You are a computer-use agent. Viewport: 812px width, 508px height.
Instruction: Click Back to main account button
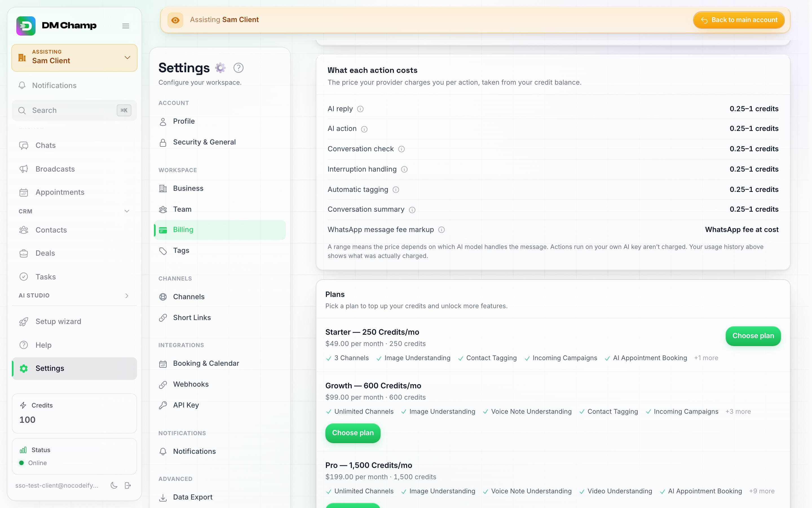tap(739, 20)
